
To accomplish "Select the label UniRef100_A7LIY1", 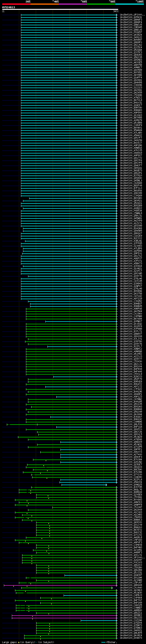I will pos(131,339).
